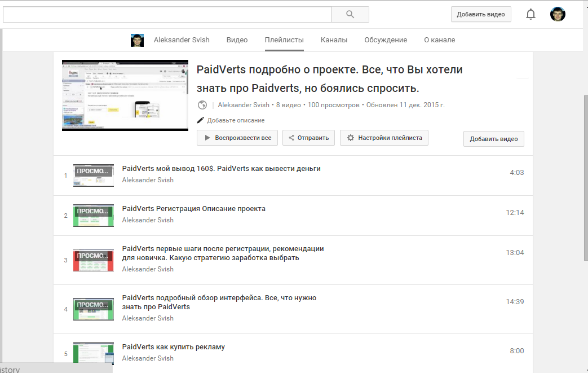
Task: Click duration 12:14 text
Action: [x=515, y=213]
